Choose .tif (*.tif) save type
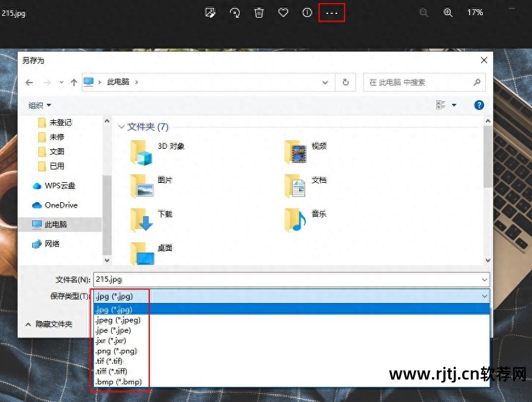Viewport: 532px width, 402px height. [291, 361]
